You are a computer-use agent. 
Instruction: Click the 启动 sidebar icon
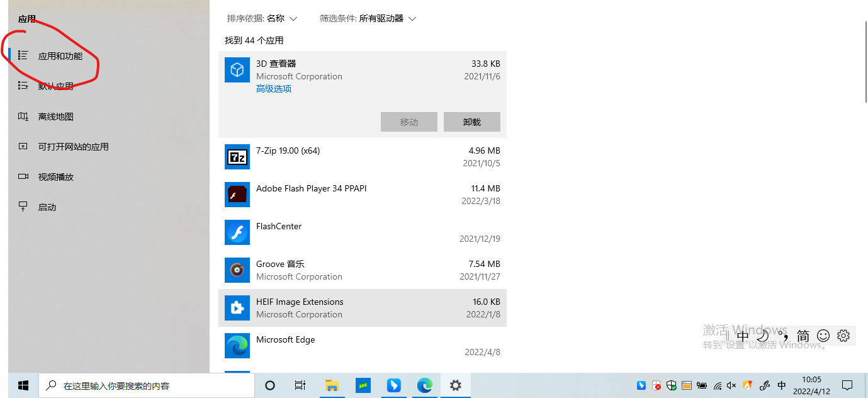[x=23, y=207]
